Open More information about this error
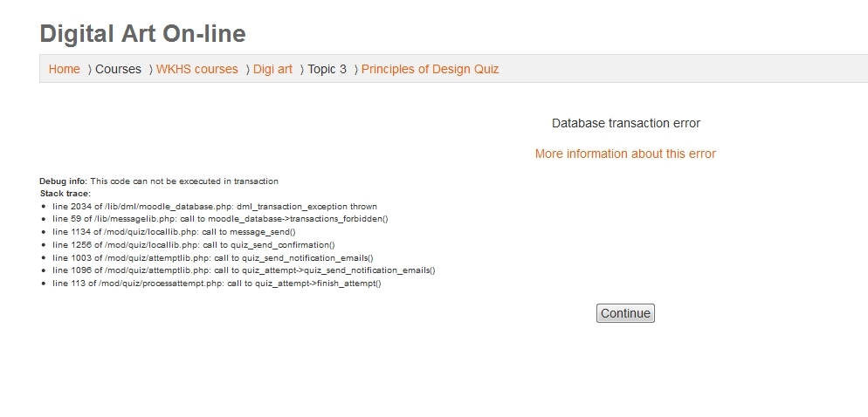The image size is (868, 417). click(625, 154)
